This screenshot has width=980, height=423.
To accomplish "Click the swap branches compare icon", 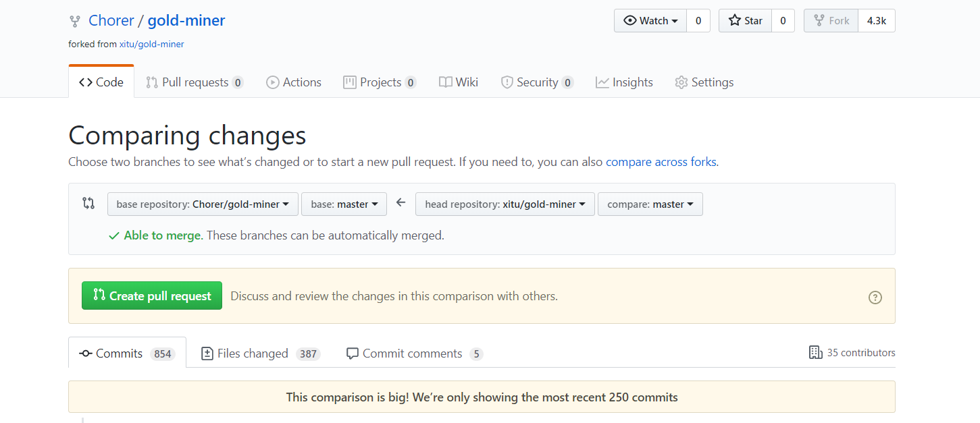I will 88,203.
